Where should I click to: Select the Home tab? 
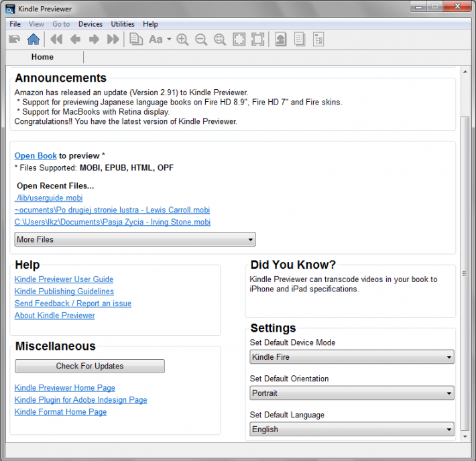(x=42, y=57)
